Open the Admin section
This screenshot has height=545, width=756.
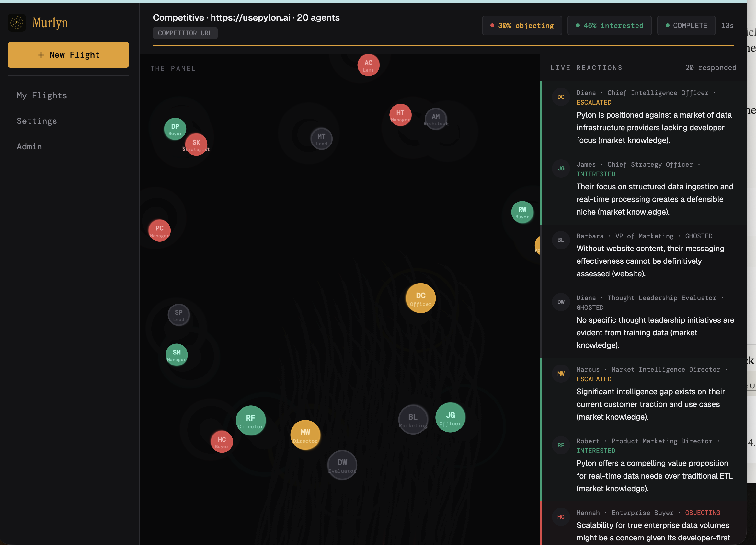click(x=30, y=146)
